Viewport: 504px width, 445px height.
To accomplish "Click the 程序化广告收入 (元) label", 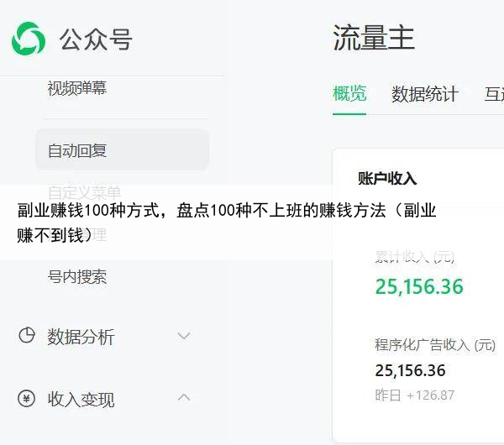I will click(x=434, y=345).
